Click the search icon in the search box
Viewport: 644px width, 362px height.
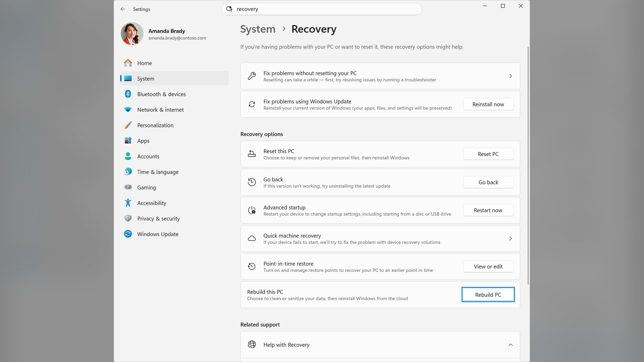[x=229, y=9]
